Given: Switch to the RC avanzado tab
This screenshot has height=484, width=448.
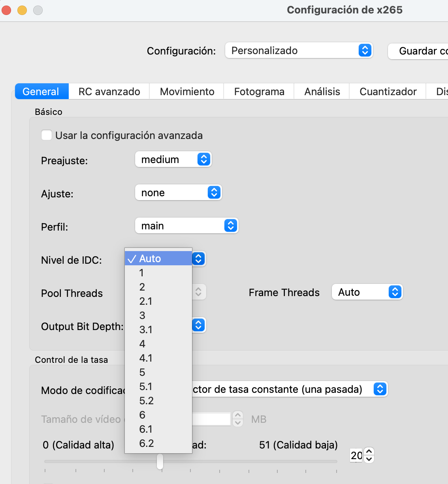Looking at the screenshot, I should (x=109, y=92).
